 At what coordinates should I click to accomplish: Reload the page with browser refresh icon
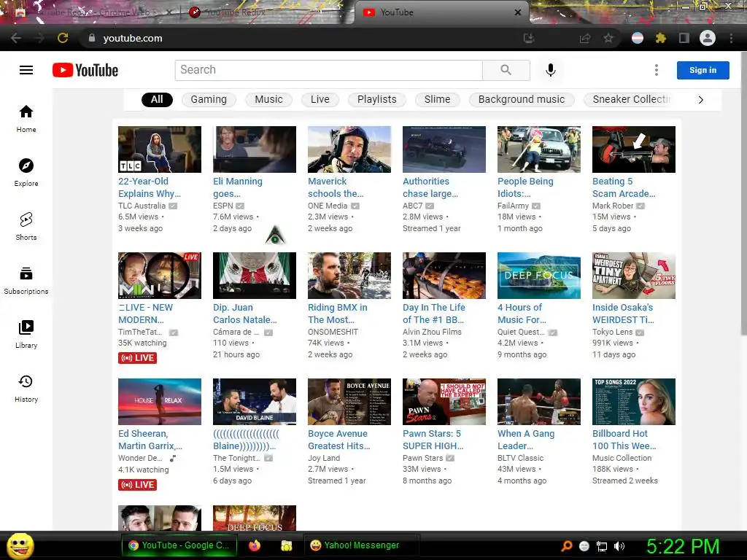point(63,38)
